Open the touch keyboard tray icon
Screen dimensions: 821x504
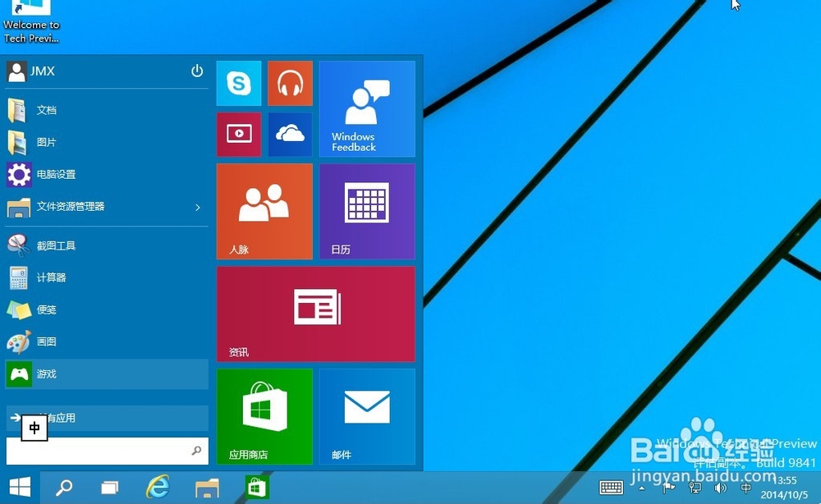point(611,488)
